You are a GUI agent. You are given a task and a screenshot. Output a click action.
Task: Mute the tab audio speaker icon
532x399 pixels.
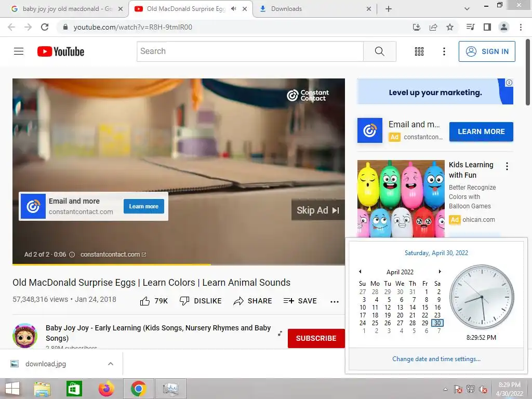click(233, 9)
